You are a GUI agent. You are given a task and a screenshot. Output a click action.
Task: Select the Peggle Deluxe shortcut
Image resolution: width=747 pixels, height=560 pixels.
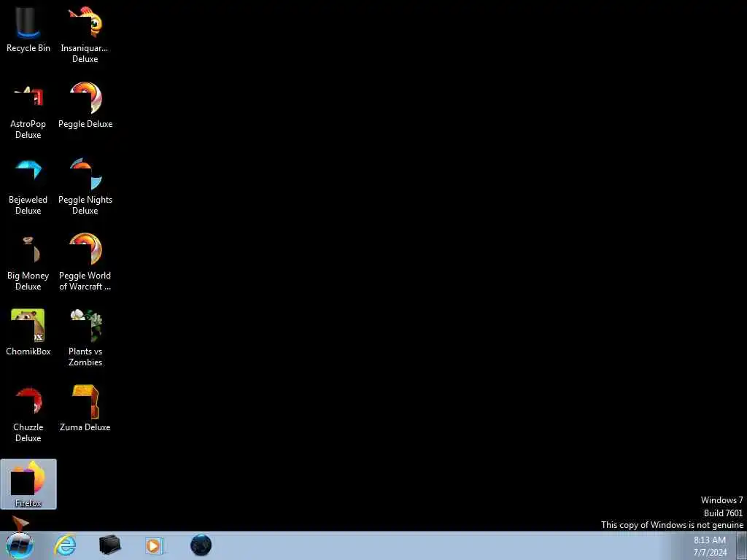(x=85, y=105)
